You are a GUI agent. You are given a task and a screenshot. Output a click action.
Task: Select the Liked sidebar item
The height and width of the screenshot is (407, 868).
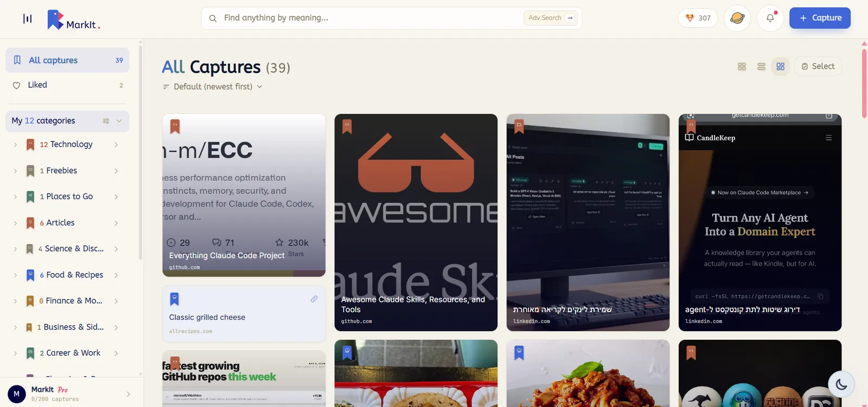click(67, 85)
